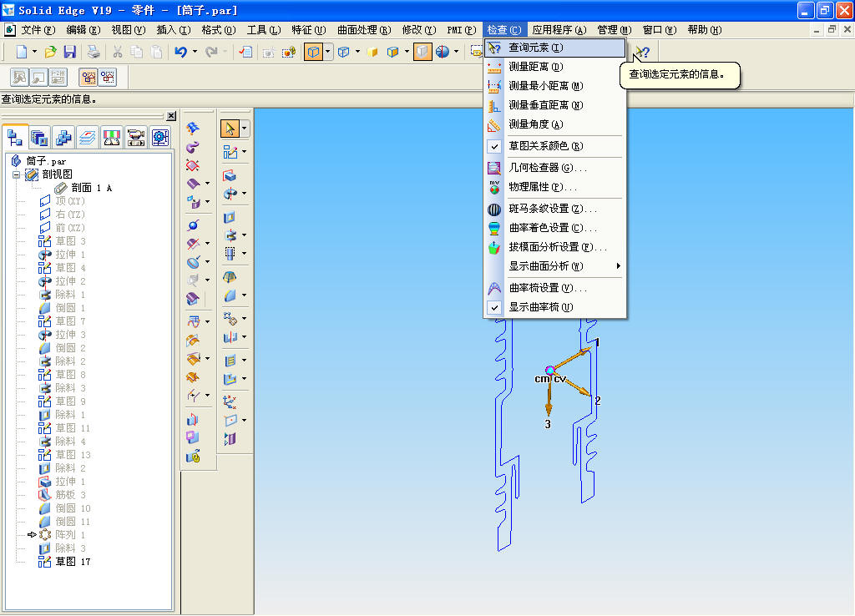This screenshot has height=616, width=855.
Task: Click the Print icon
Action: click(94, 52)
